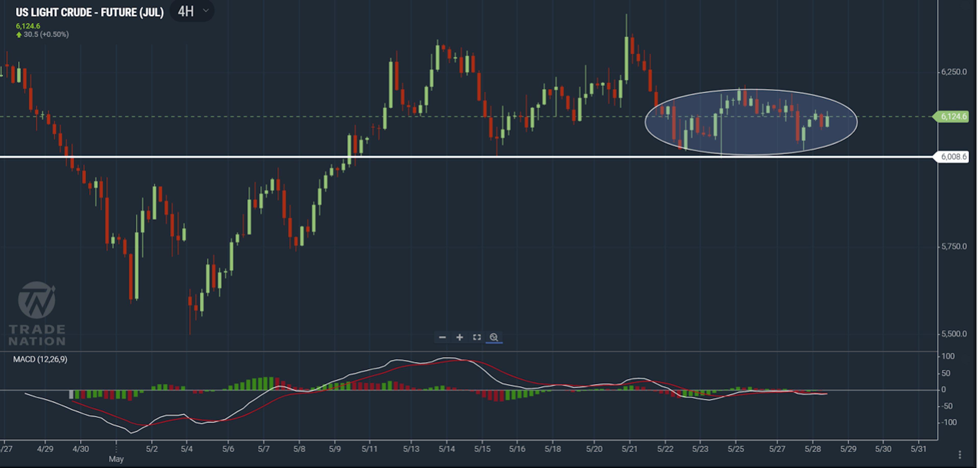Click the US LIGHT CRUDE - FUTURE (JUL) title
This screenshot has width=980, height=468.
89,12
